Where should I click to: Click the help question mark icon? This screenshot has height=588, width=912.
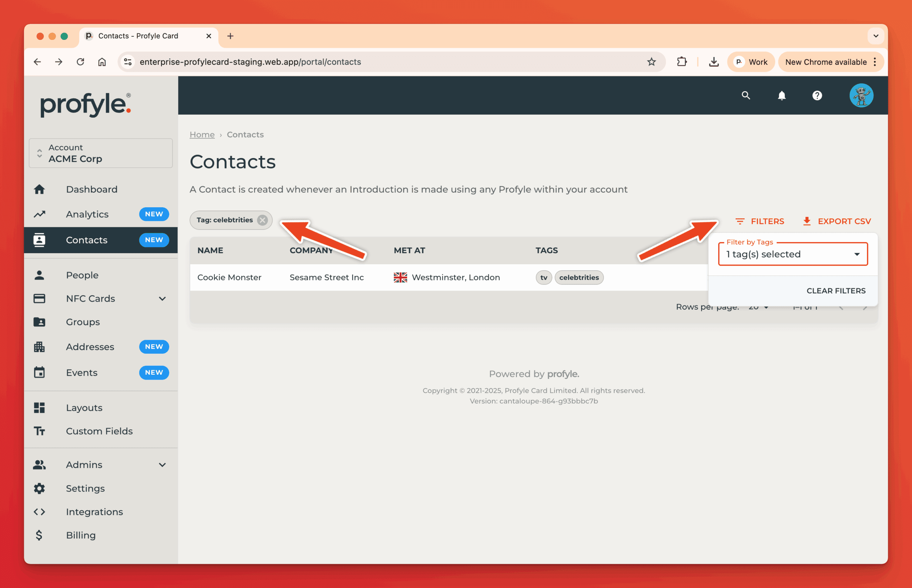point(817,95)
